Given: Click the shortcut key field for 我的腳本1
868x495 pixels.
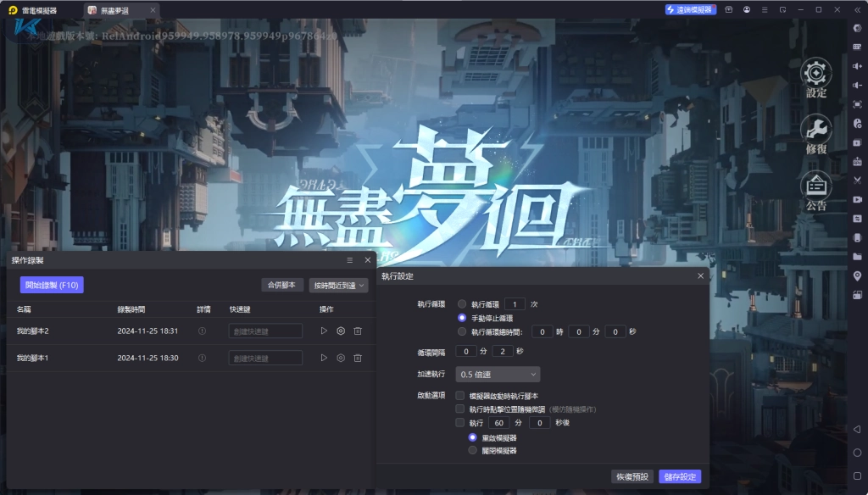Looking at the screenshot, I should click(x=265, y=359).
